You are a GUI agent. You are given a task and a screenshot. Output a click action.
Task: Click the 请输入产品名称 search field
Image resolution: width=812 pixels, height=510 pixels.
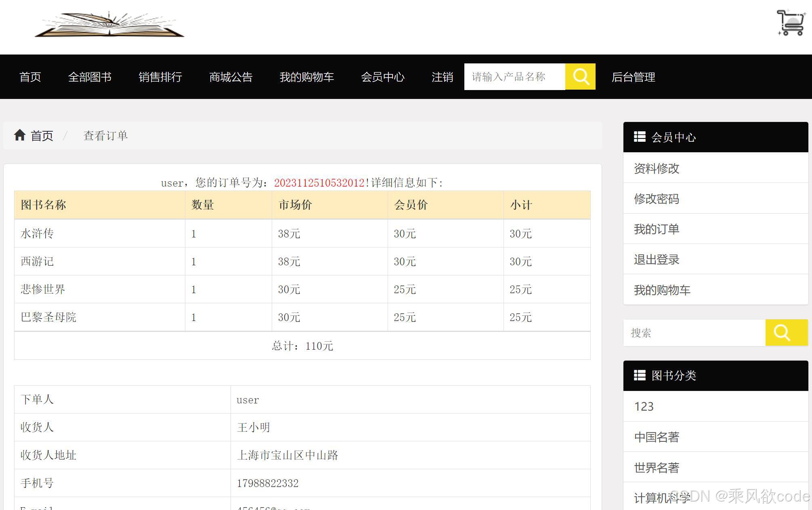[514, 77]
